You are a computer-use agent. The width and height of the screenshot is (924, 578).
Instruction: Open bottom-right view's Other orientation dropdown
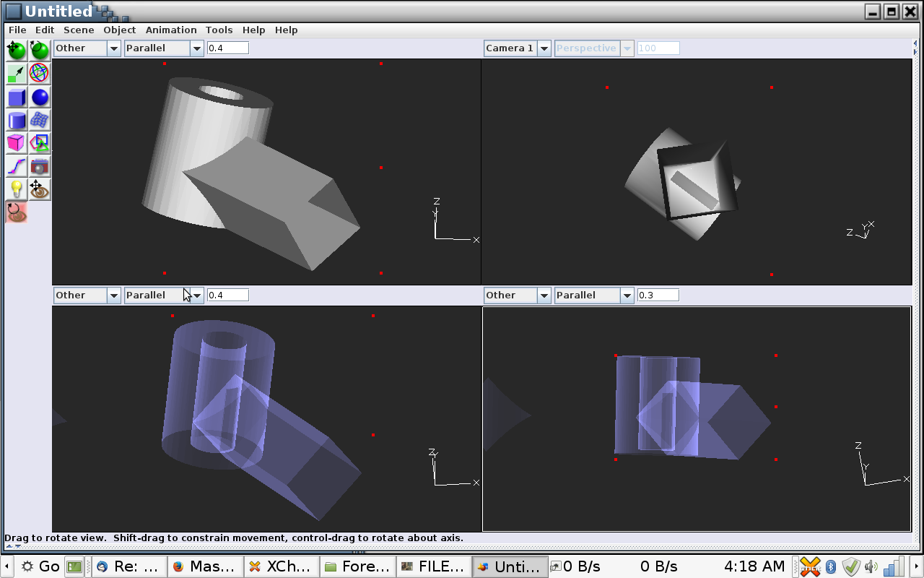click(518, 296)
